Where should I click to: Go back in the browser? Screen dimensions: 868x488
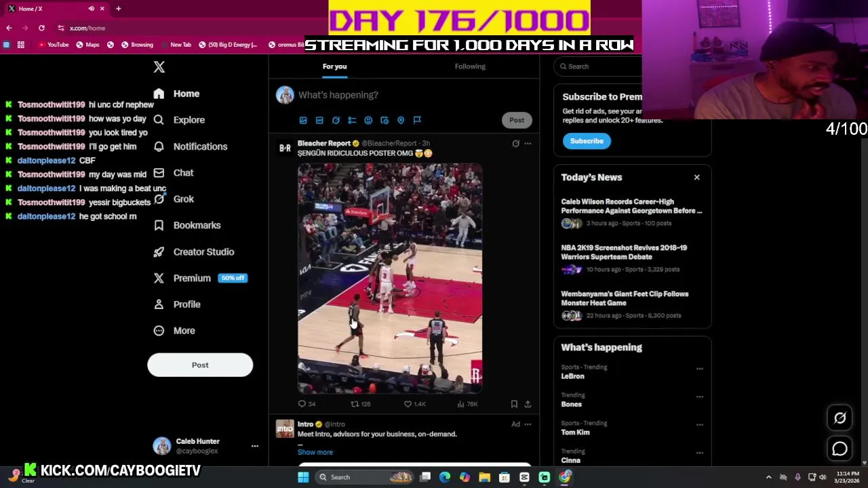[x=9, y=28]
